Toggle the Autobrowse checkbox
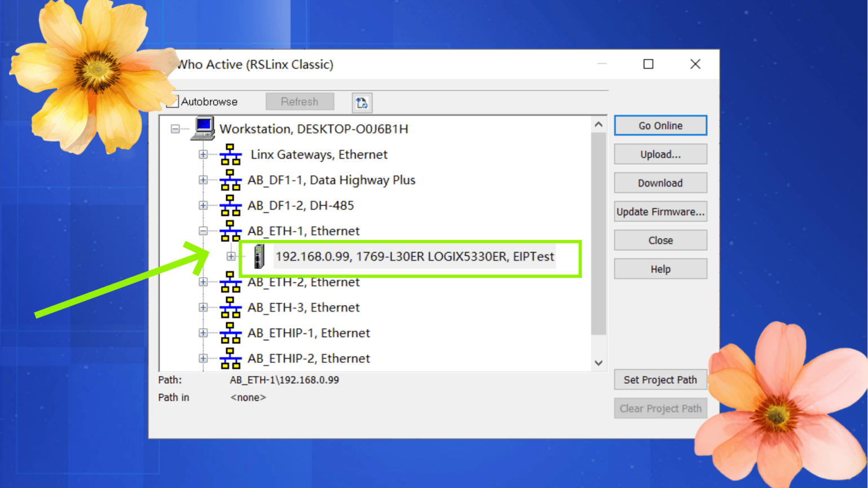 point(173,101)
